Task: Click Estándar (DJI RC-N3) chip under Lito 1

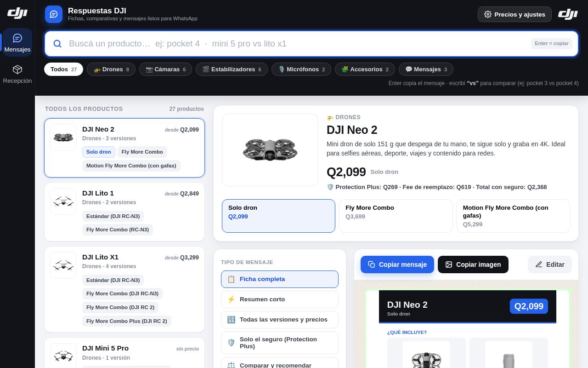Action: click(113, 216)
